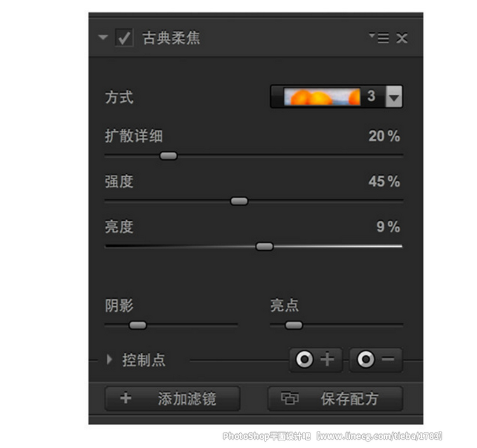This screenshot has width=477, height=448.
Task: Click the orange fruit method preview thumbnail
Action: tap(322, 97)
